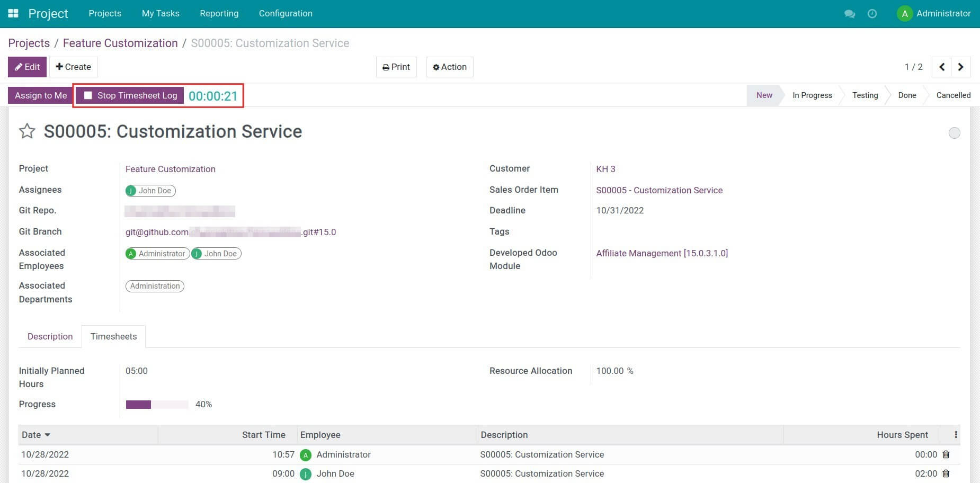
Task: Delete John Doe's timesheet with trash icon
Action: (x=946, y=473)
